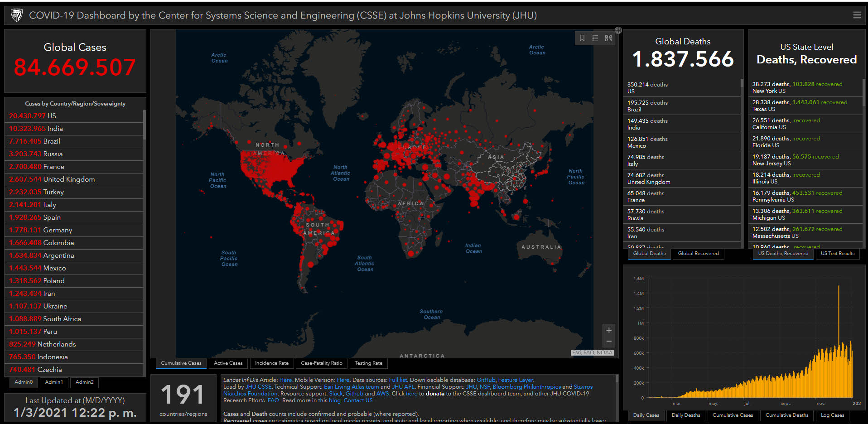The image size is (868, 424).
Task: Open the hamburger menu in the header
Action: tap(857, 15)
